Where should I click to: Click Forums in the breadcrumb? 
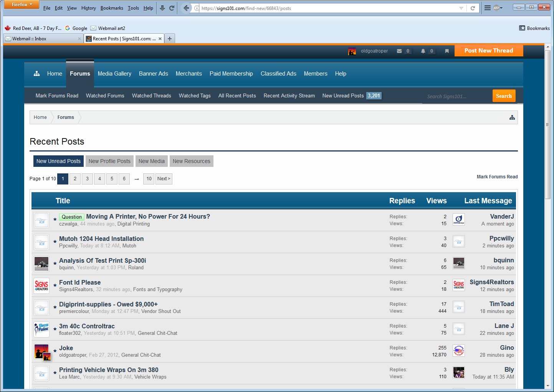pos(66,117)
